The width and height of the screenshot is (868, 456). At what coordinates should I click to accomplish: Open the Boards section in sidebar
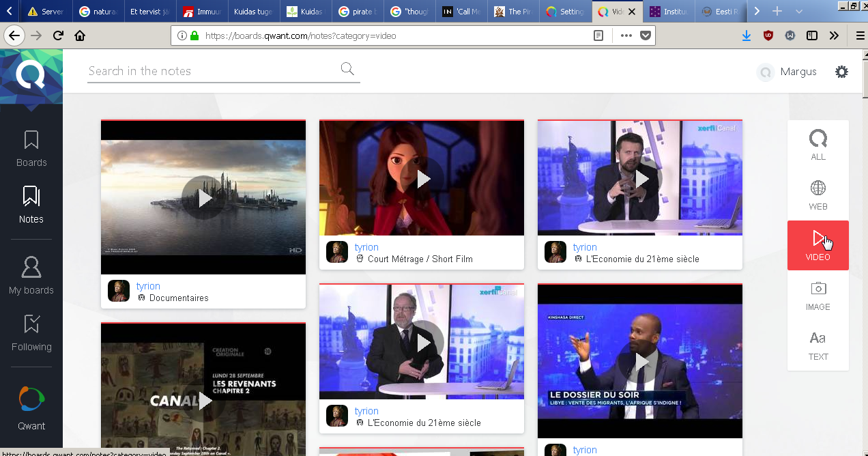[x=31, y=148]
